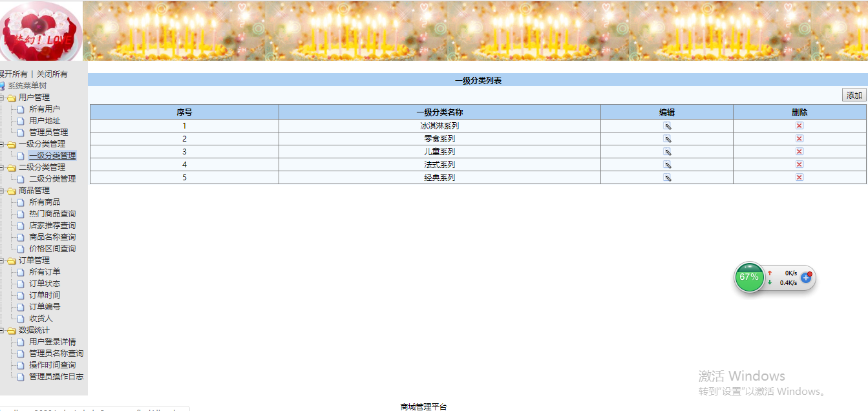Image resolution: width=868 pixels, height=411 pixels.
Task: Click the 用户管理 folder icon
Action: [12, 98]
